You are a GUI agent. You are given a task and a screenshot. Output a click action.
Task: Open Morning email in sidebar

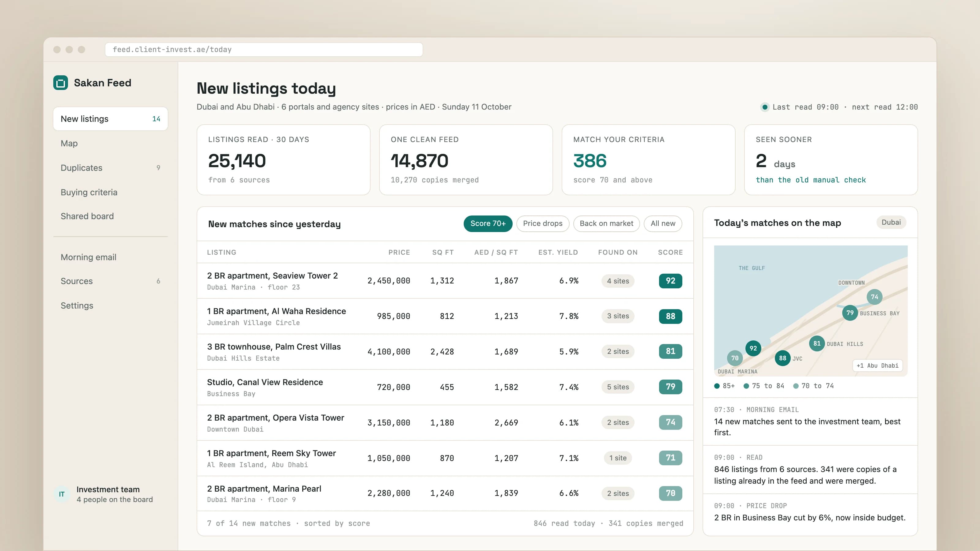click(x=110, y=257)
